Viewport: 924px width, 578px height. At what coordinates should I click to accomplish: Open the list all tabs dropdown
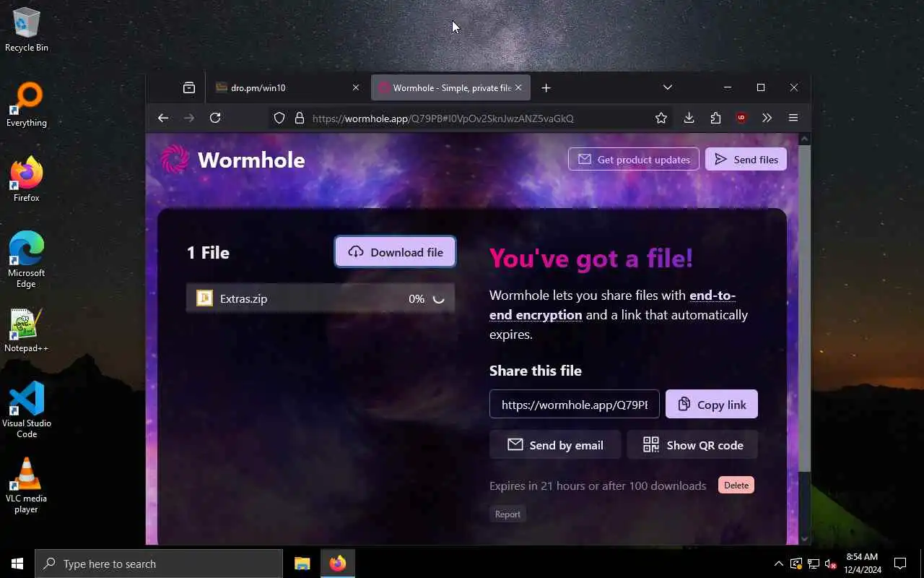pos(668,87)
